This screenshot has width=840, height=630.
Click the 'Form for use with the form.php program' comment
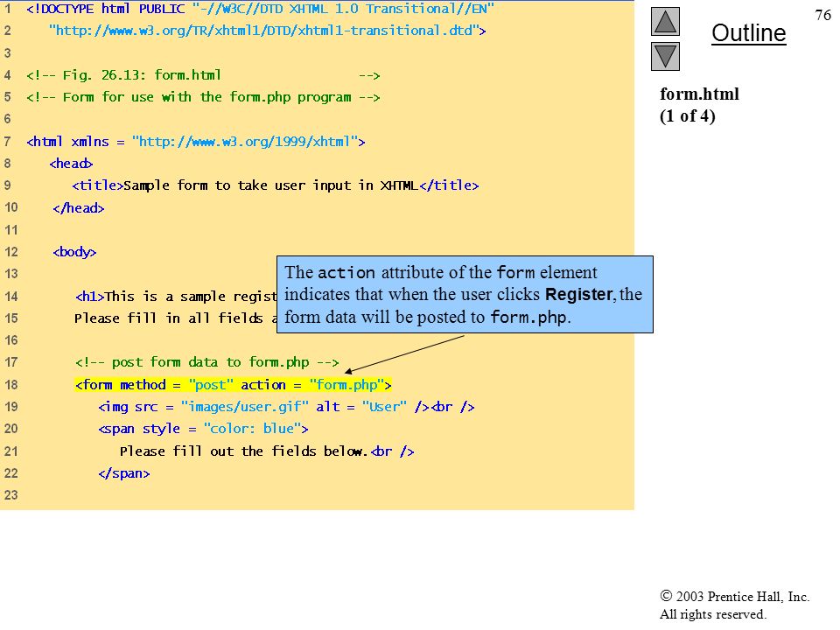[203, 97]
